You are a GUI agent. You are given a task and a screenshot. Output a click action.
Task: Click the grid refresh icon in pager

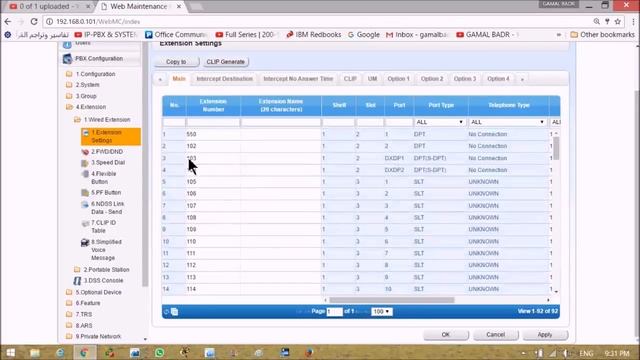coord(166,312)
